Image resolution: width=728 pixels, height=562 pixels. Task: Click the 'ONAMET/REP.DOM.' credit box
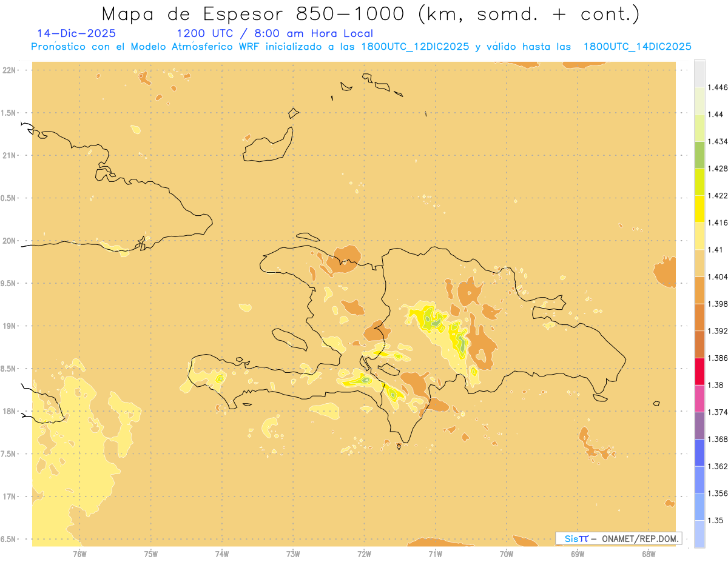coord(619,538)
